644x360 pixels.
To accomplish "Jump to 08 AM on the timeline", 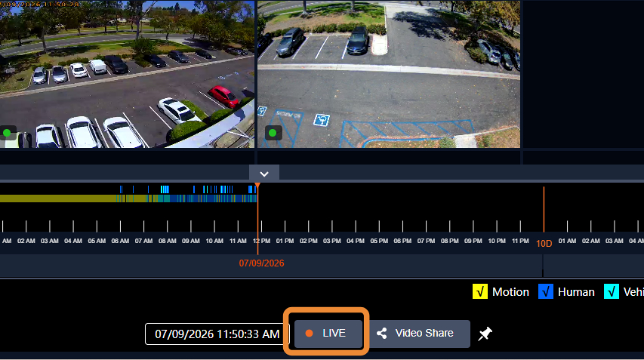I will pos(167,241).
